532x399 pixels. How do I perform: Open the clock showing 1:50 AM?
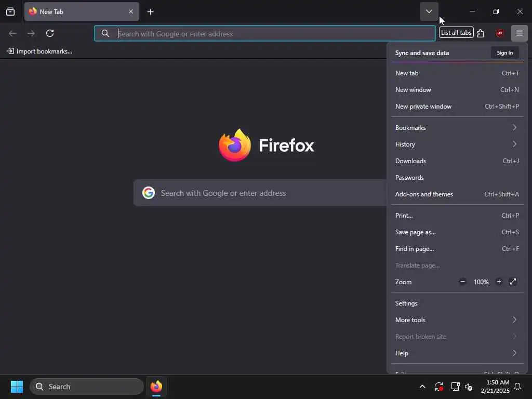(495, 387)
